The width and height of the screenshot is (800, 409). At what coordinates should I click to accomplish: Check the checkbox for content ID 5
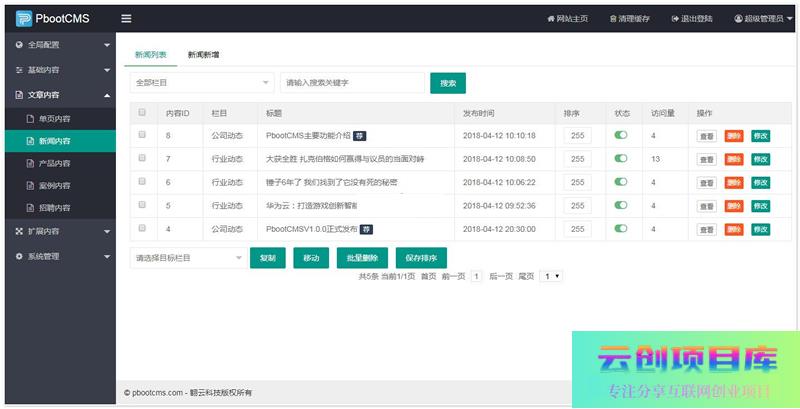coord(142,204)
